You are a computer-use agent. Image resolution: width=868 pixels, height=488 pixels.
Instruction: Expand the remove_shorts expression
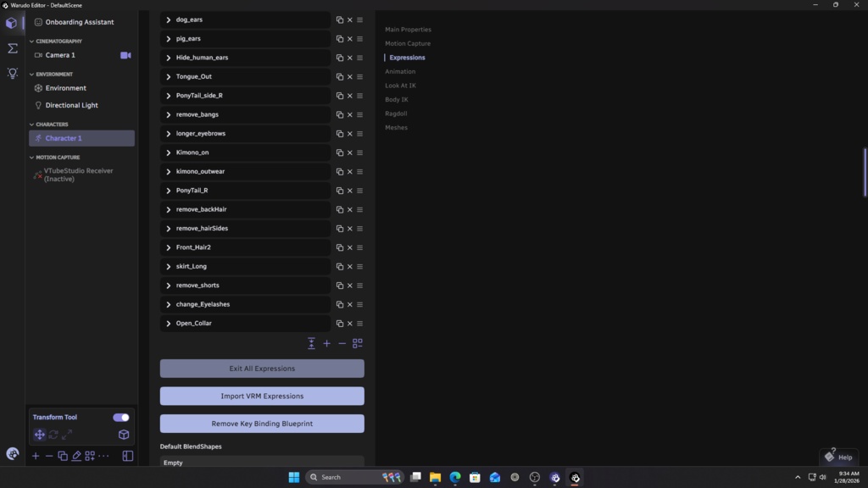tap(169, 286)
